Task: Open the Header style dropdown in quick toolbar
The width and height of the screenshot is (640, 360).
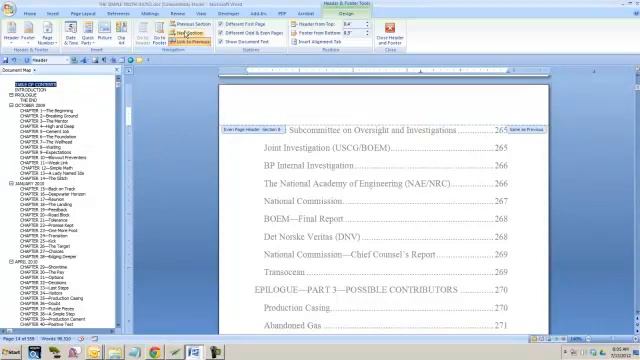Action: click(x=67, y=60)
